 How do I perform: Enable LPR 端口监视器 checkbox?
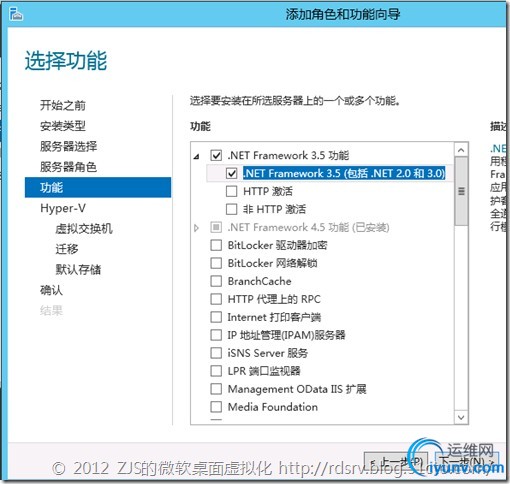coord(216,371)
